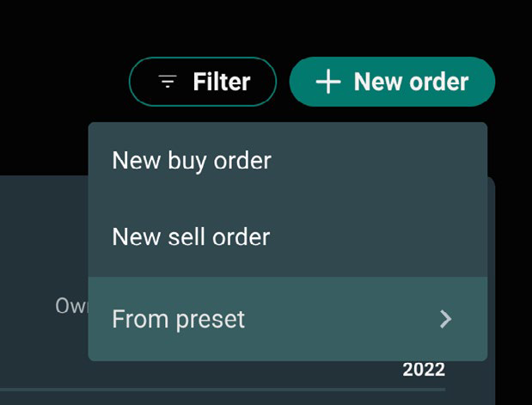Click the filter funnel lines icon
This screenshot has width=532, height=405.
point(168,82)
